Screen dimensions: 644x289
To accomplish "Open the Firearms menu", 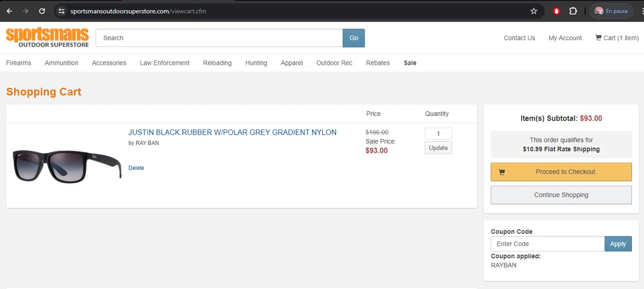I will pyautogui.click(x=18, y=63).
